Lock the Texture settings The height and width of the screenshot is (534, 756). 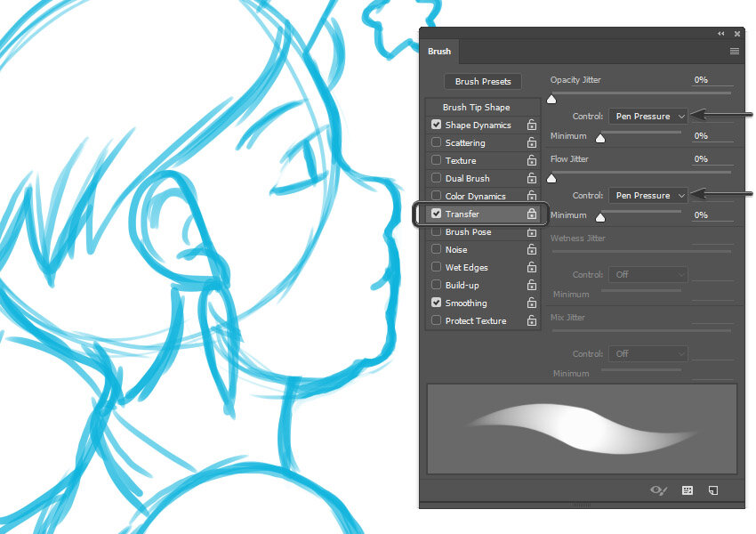point(531,160)
